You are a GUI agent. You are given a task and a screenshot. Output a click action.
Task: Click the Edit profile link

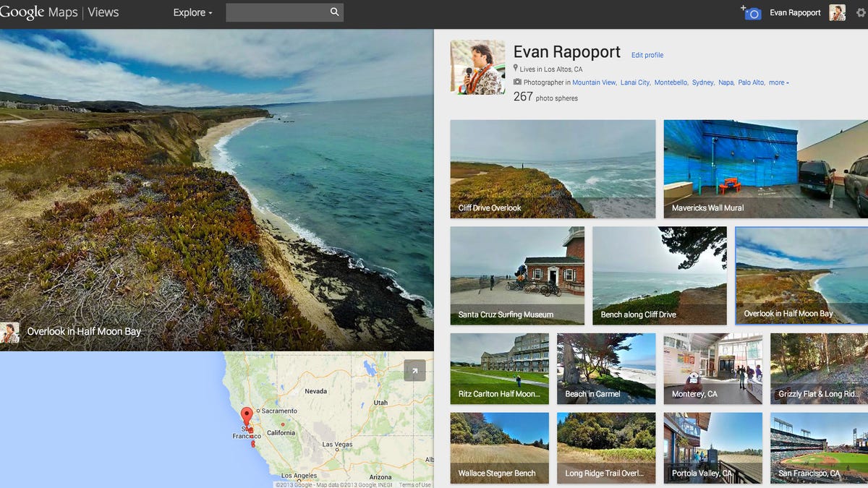pyautogui.click(x=647, y=55)
